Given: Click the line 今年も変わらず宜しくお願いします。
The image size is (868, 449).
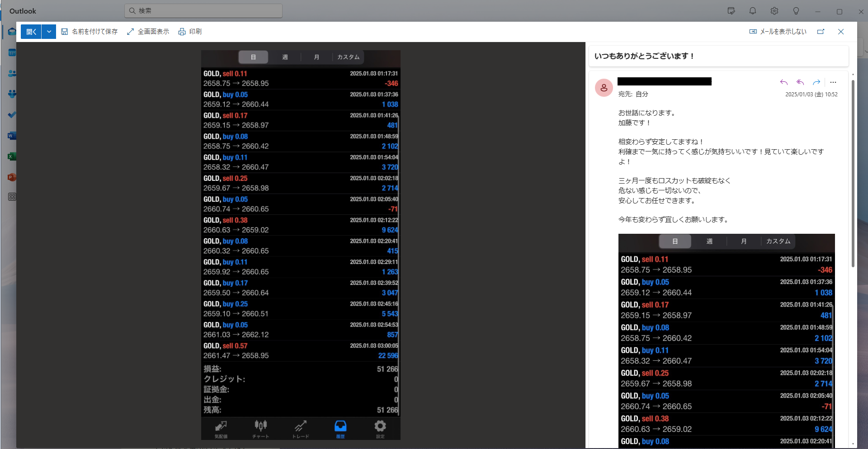Looking at the screenshot, I should pos(675,219).
